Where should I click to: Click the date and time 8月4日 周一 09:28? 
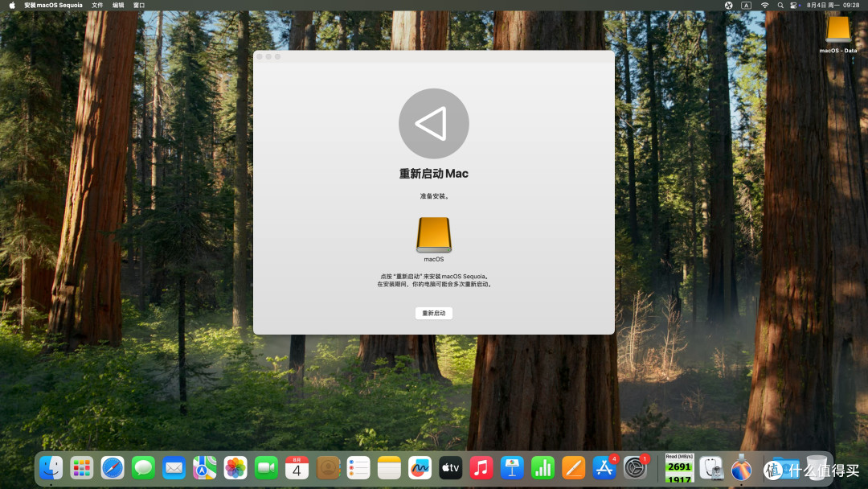point(833,5)
